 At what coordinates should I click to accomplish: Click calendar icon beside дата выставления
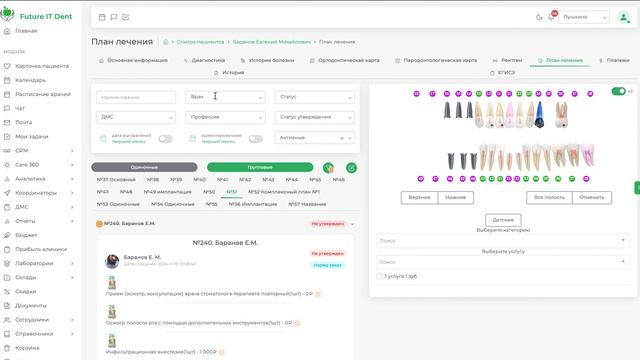coord(103,139)
